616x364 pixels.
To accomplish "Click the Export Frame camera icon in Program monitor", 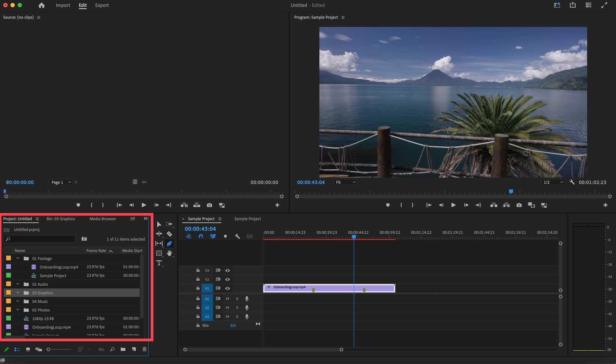I will (x=519, y=205).
